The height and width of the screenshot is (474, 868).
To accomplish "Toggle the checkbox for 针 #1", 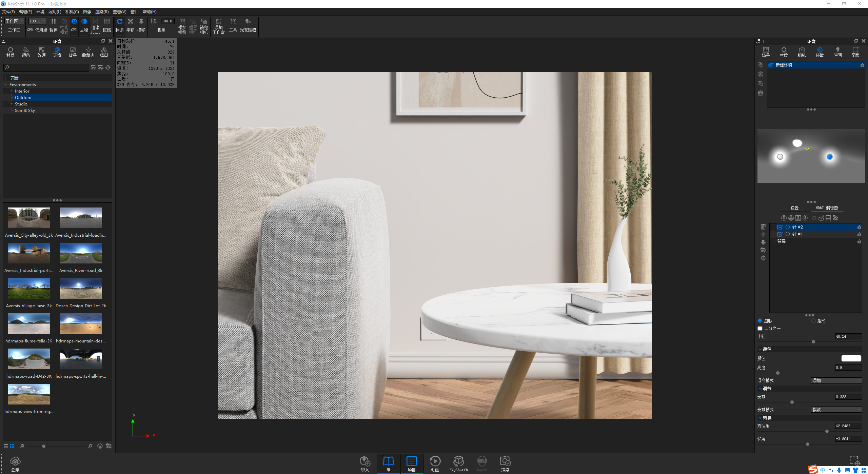I will 780,234.
